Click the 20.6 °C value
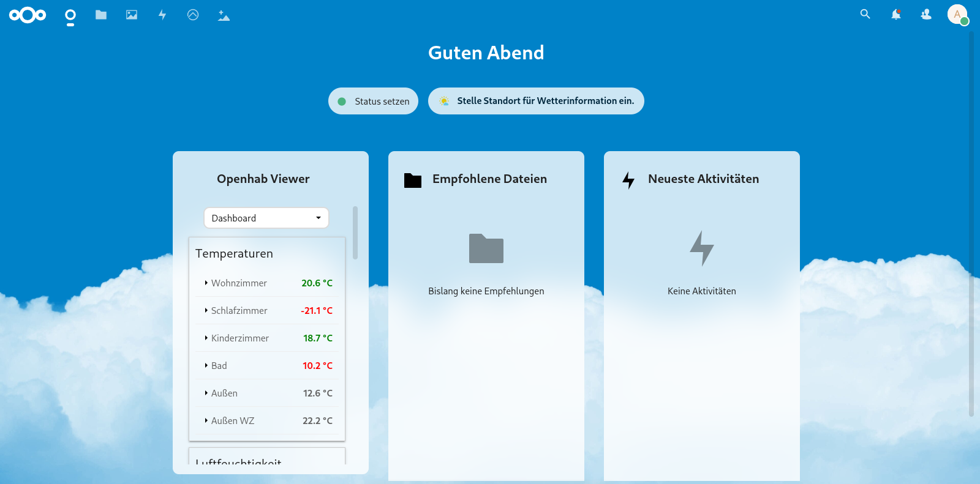Screen dimensions: 980x484 317,283
